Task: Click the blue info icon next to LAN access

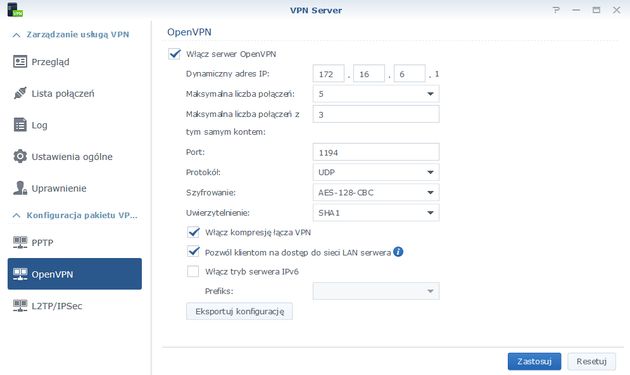Action: click(398, 252)
